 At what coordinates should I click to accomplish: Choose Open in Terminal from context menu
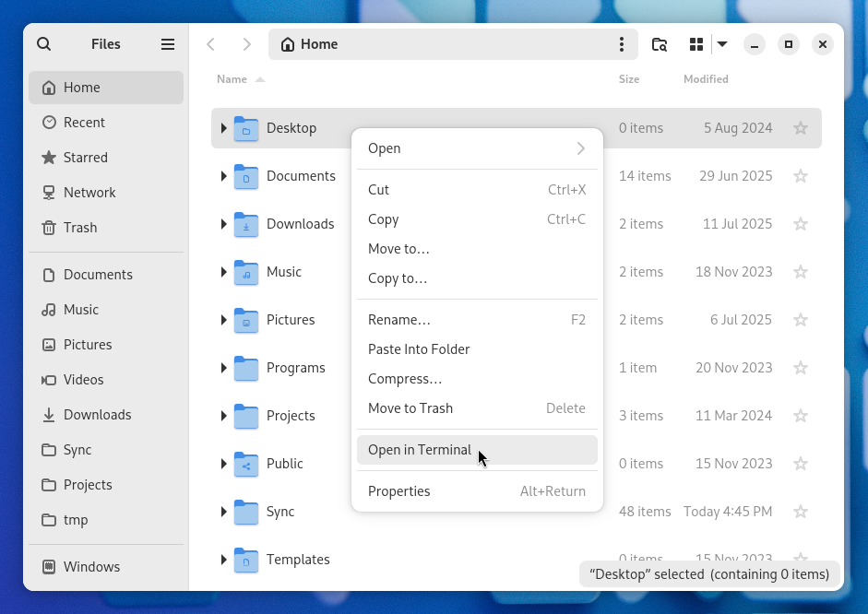coord(477,450)
